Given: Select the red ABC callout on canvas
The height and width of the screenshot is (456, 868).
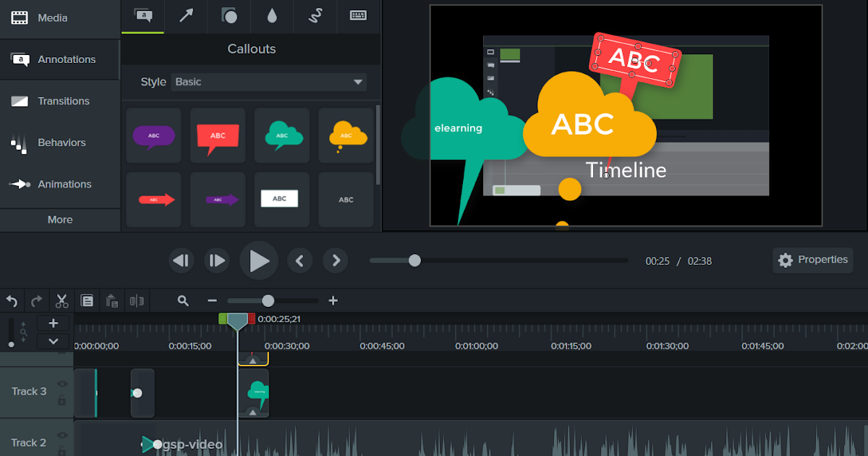Looking at the screenshot, I should tap(635, 59).
